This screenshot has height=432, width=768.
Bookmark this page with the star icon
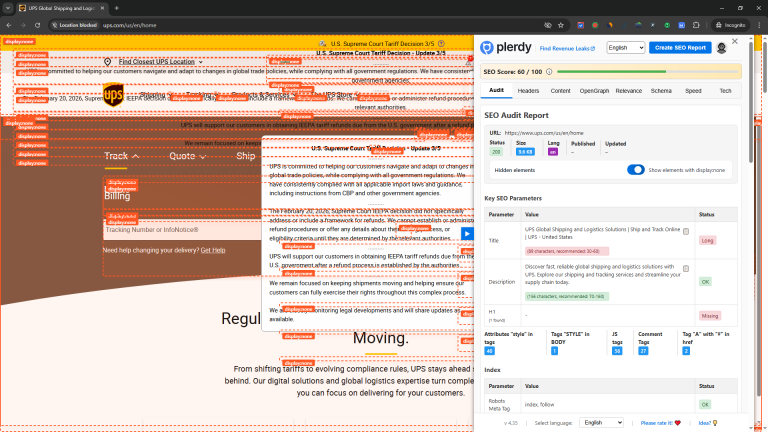pos(561,25)
